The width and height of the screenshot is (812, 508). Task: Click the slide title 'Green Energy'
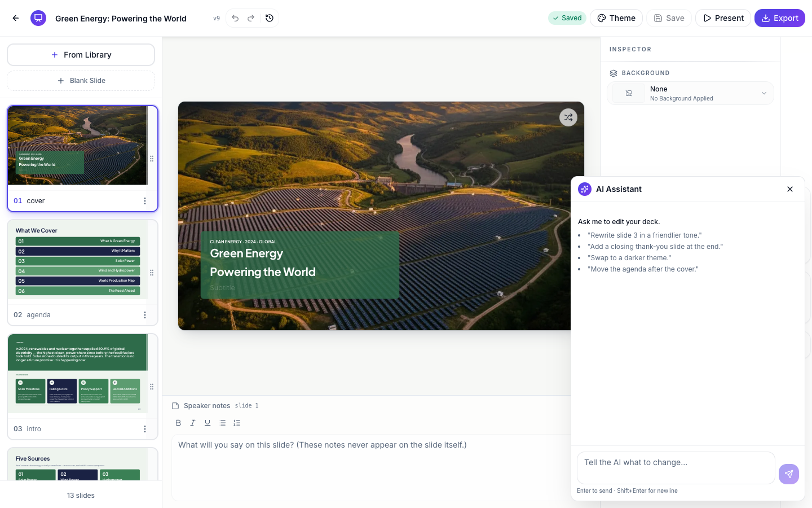(x=246, y=253)
